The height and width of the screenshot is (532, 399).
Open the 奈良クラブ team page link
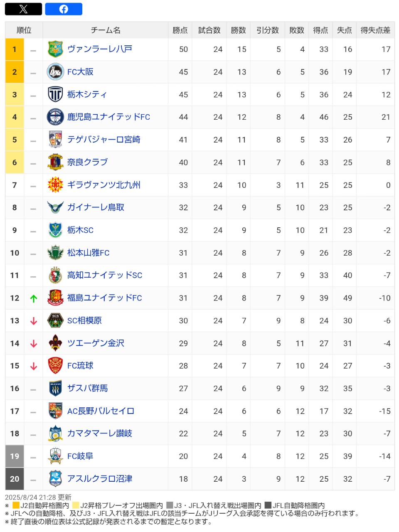pos(87,162)
